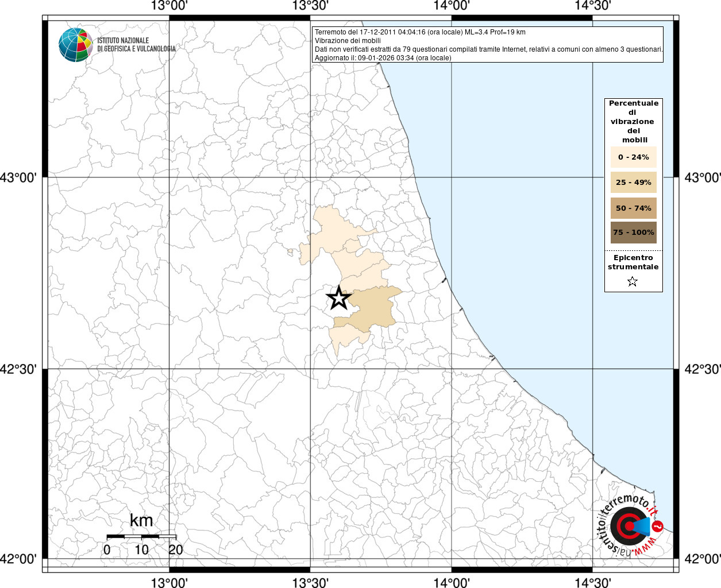Click the 'Vibrazione dei mobili' subtitle line
This screenshot has height=588, width=721.
348,41
